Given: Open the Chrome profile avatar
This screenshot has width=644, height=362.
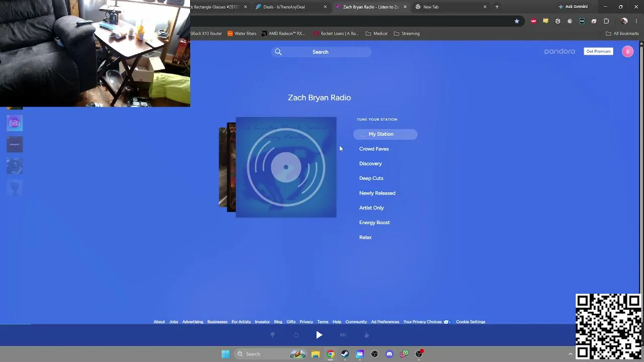Looking at the screenshot, I should click(624, 21).
